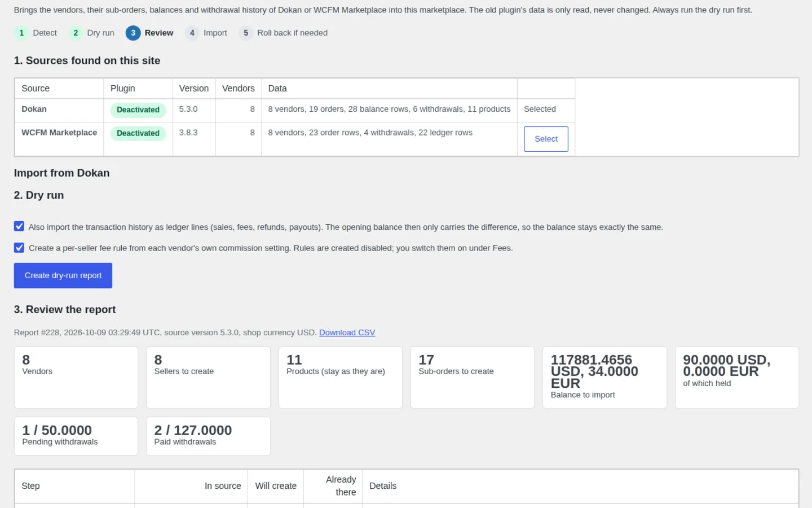This screenshot has height=508, width=812.
Task: Click the Will create column header
Action: (276, 486)
